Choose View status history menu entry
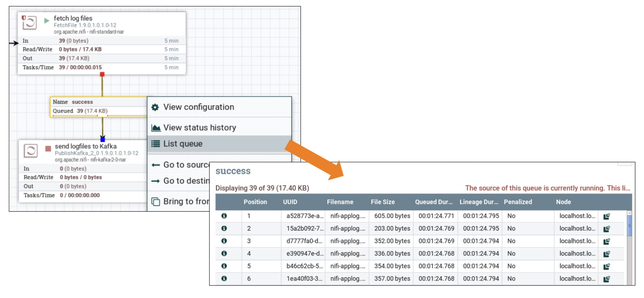The image size is (644, 298). [x=199, y=128]
